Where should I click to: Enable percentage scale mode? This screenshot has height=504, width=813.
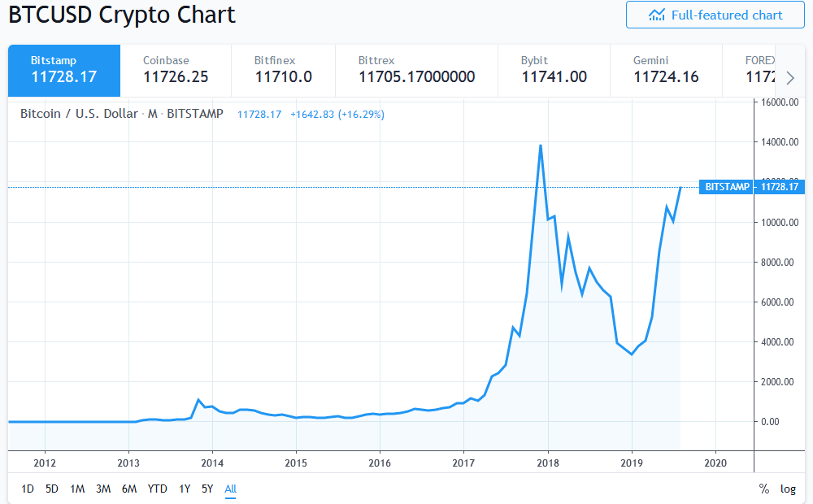coord(763,489)
